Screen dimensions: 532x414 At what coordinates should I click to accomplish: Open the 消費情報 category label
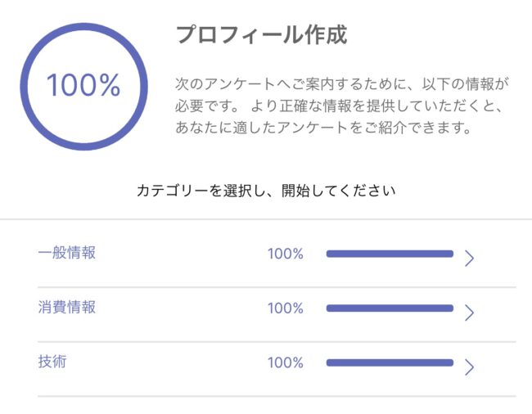[67, 308]
